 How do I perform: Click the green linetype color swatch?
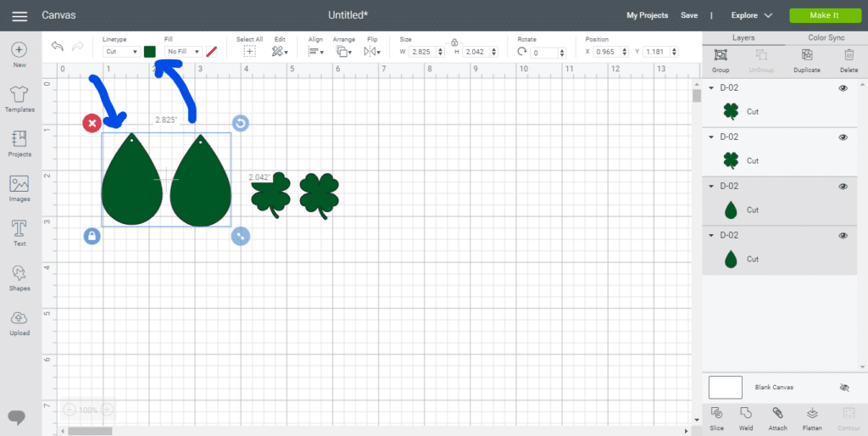pyautogui.click(x=150, y=52)
